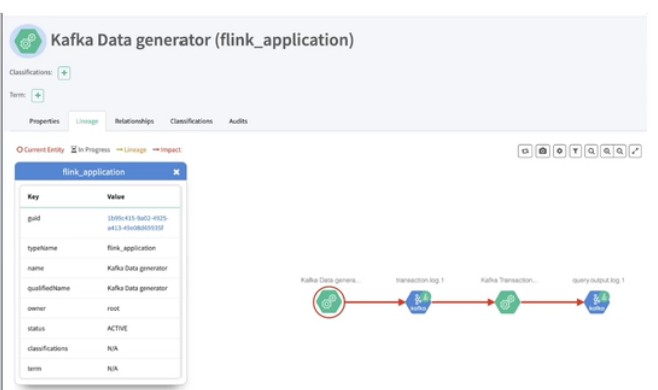
Task: Select the transaction.log.1 kafka topic node
Action: coord(418,302)
